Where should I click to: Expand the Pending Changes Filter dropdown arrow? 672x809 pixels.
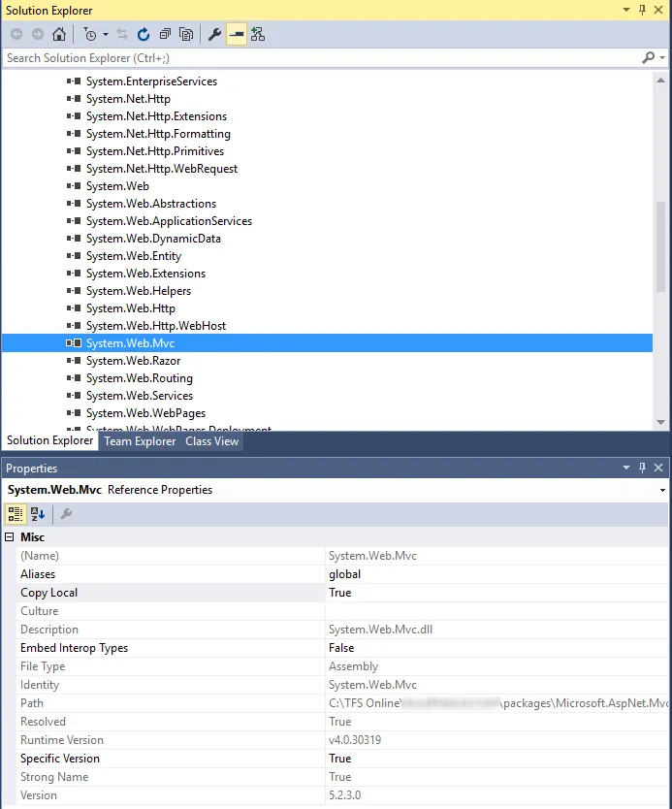(106, 35)
